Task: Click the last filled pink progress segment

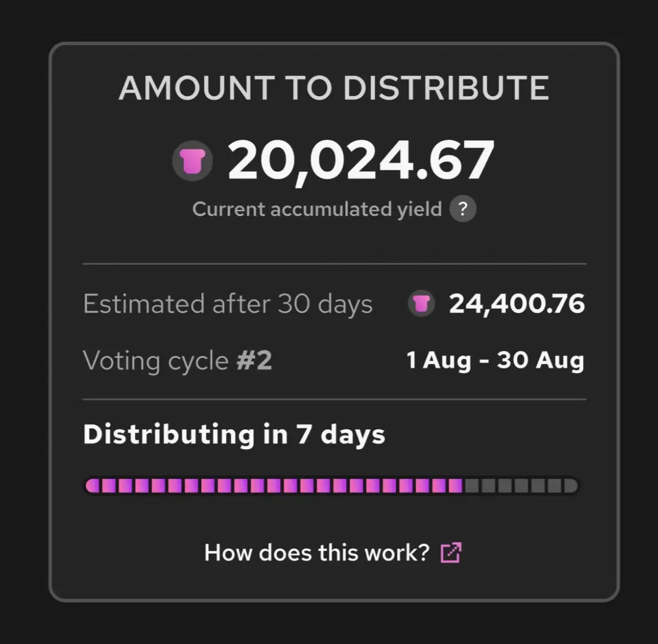Action: click(455, 486)
